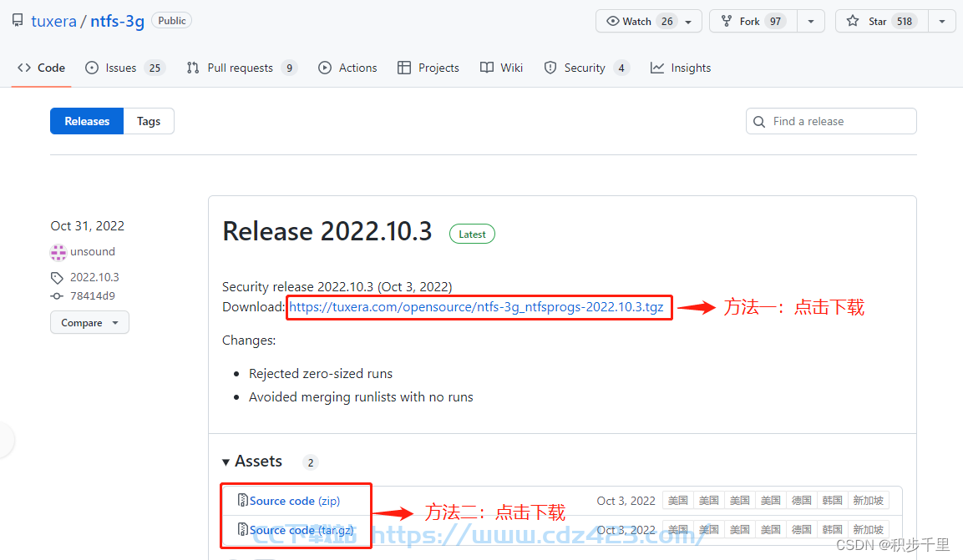Click the Public visibility badge
963x560 pixels.
tap(171, 20)
